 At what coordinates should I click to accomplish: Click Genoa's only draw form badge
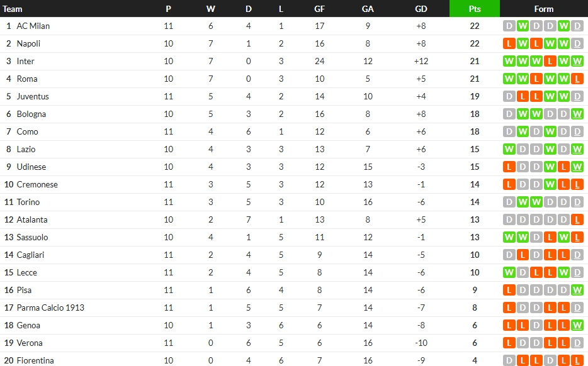(536, 325)
